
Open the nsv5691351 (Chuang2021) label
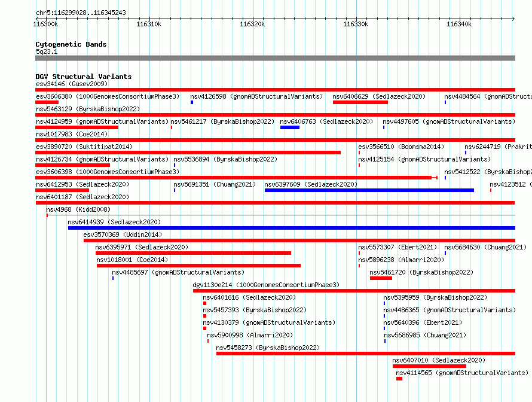215,184
